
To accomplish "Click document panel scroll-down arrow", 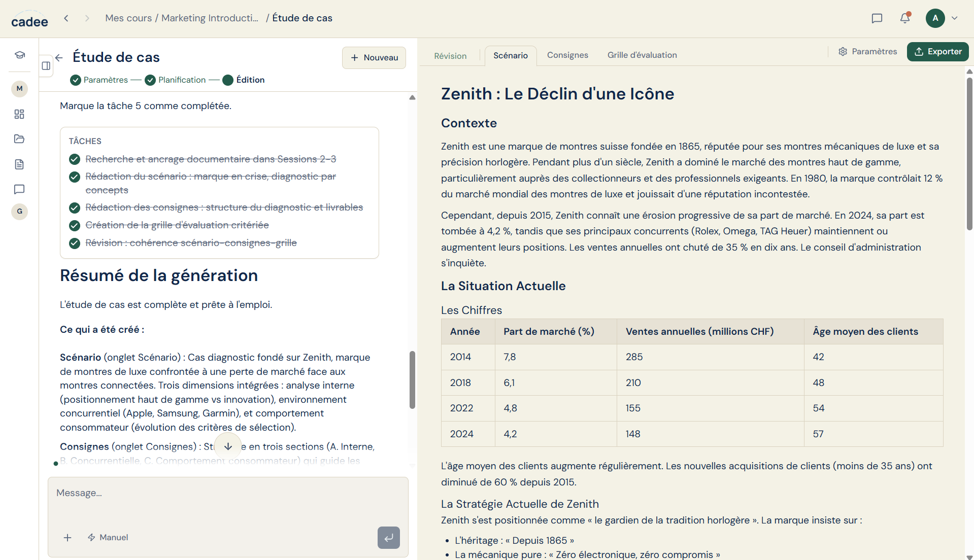I will [x=969, y=556].
